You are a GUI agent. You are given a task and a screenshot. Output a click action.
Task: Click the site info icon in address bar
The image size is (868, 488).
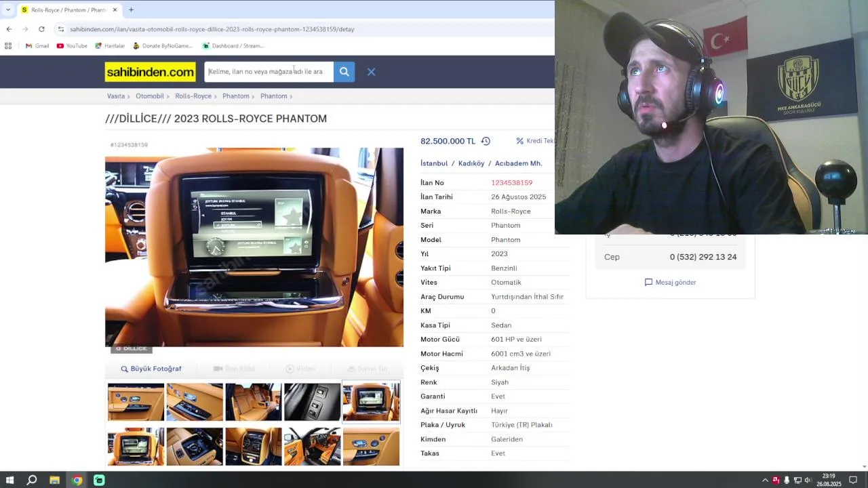click(61, 29)
